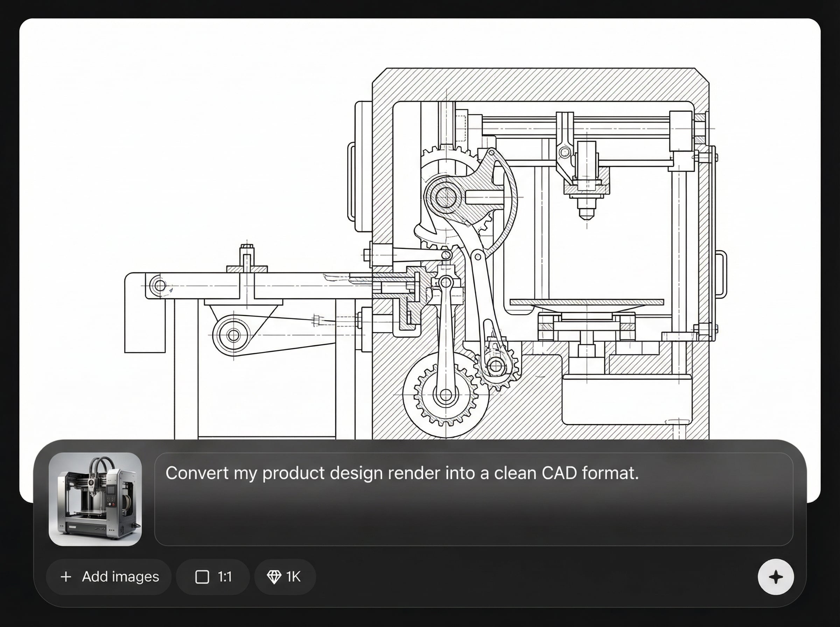Select the 3D printer reference thumbnail
Image resolution: width=840 pixels, height=627 pixels.
click(95, 499)
